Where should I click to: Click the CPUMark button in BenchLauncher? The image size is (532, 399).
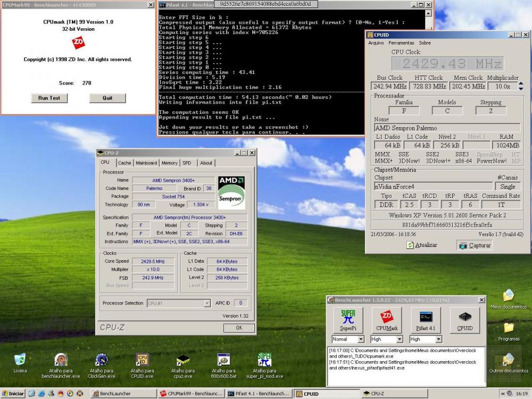click(387, 320)
